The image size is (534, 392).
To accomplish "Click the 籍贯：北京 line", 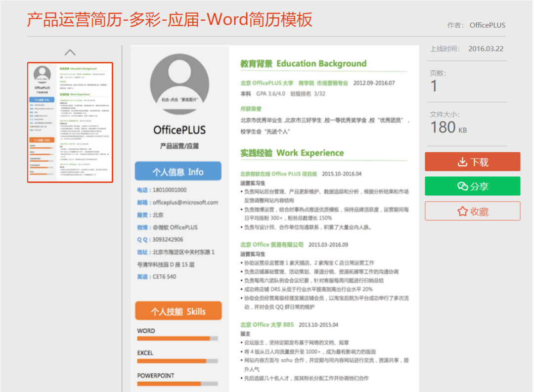I will [150, 215].
